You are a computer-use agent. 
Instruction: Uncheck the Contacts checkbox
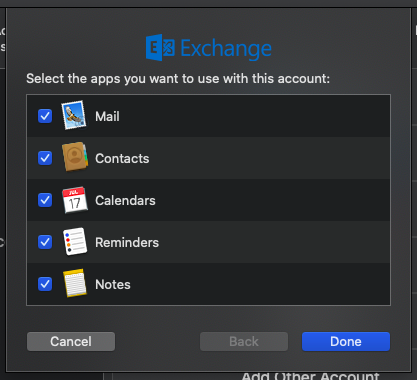pyautogui.click(x=45, y=158)
